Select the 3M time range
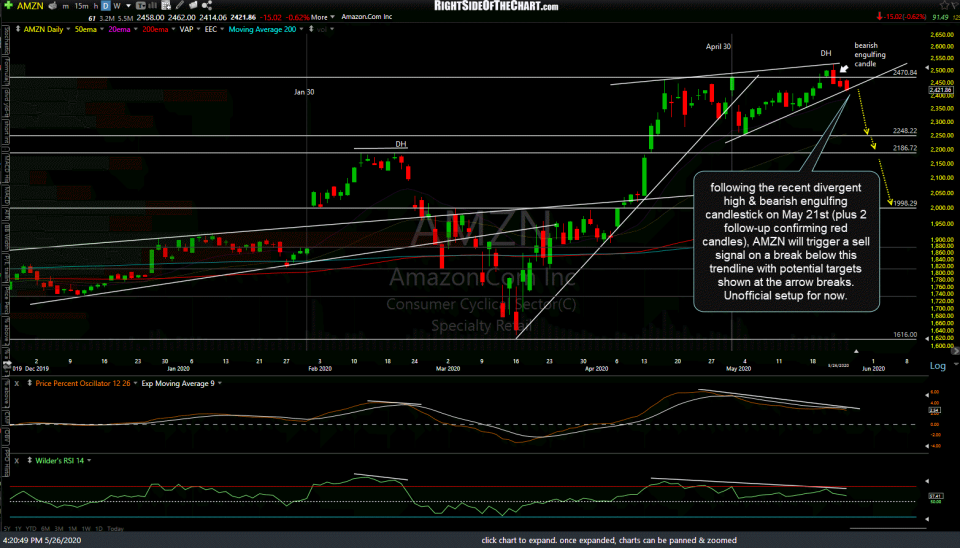 pyautogui.click(x=59, y=528)
